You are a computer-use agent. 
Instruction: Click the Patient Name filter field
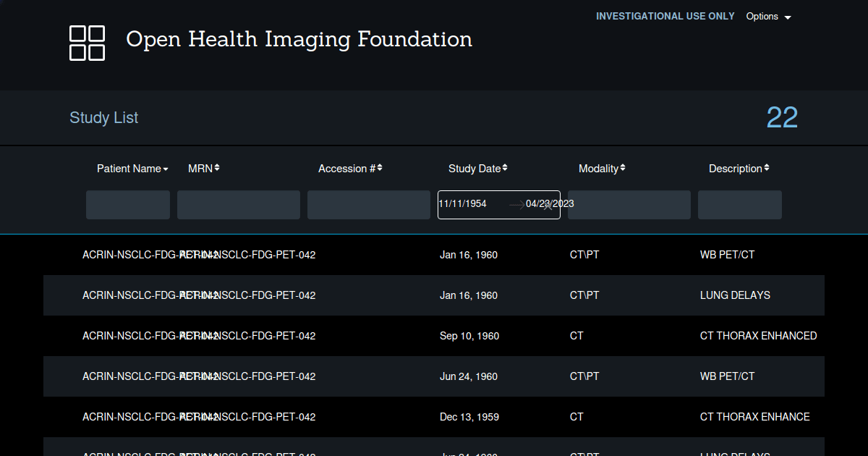[127, 204]
